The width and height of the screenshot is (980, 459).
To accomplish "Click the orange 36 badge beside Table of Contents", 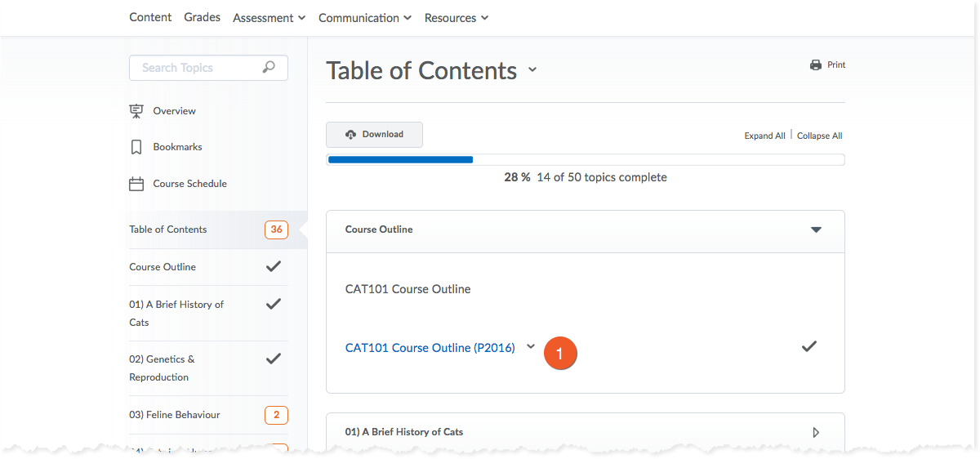I will click(276, 229).
